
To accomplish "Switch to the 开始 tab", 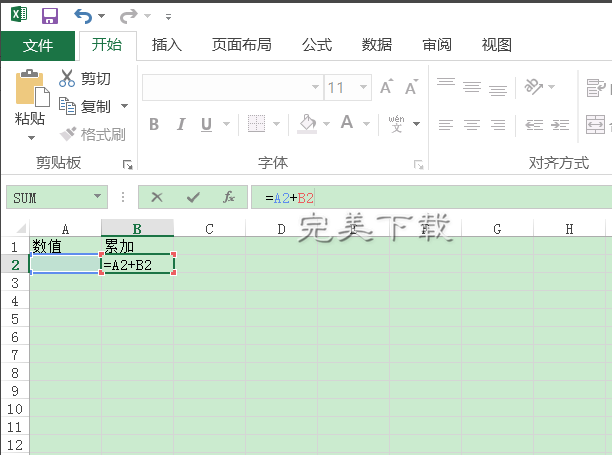I will point(107,45).
